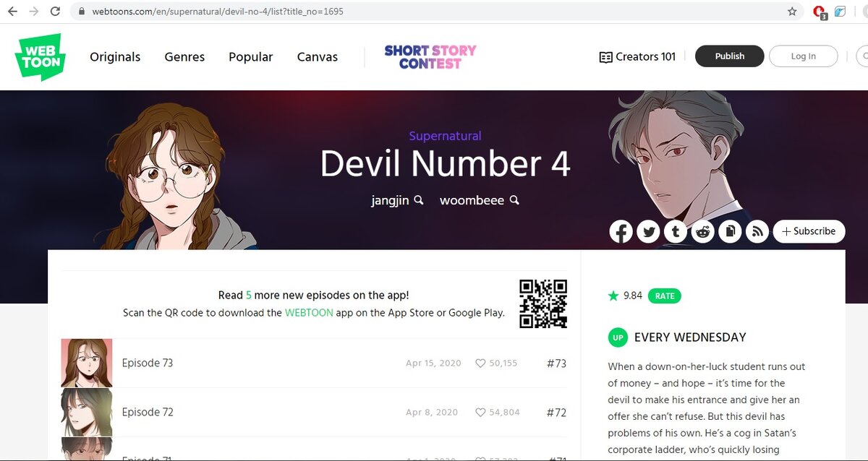Share the series on Twitter
Viewport: 868px width, 461px height.
(x=648, y=231)
